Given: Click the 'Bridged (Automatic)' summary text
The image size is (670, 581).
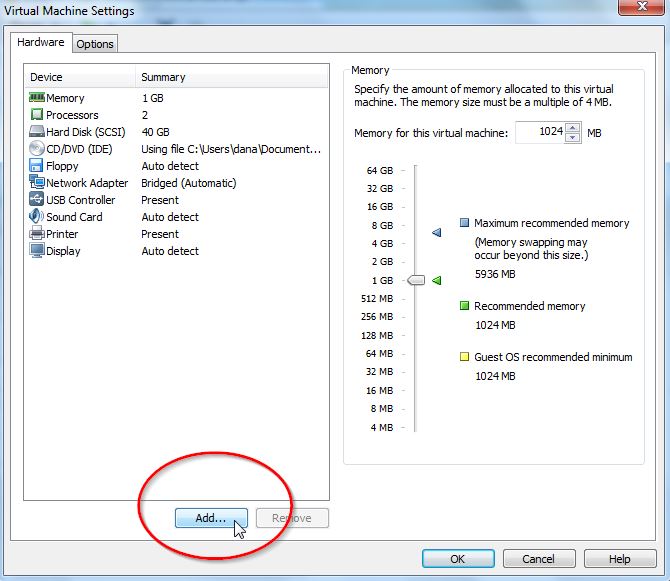Looking at the screenshot, I should (189, 183).
